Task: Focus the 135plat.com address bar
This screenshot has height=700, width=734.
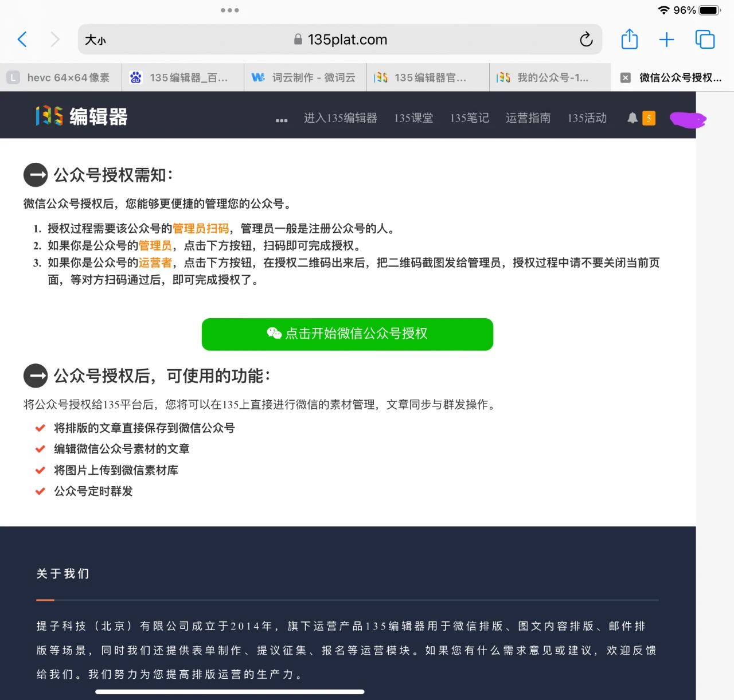Action: [339, 40]
